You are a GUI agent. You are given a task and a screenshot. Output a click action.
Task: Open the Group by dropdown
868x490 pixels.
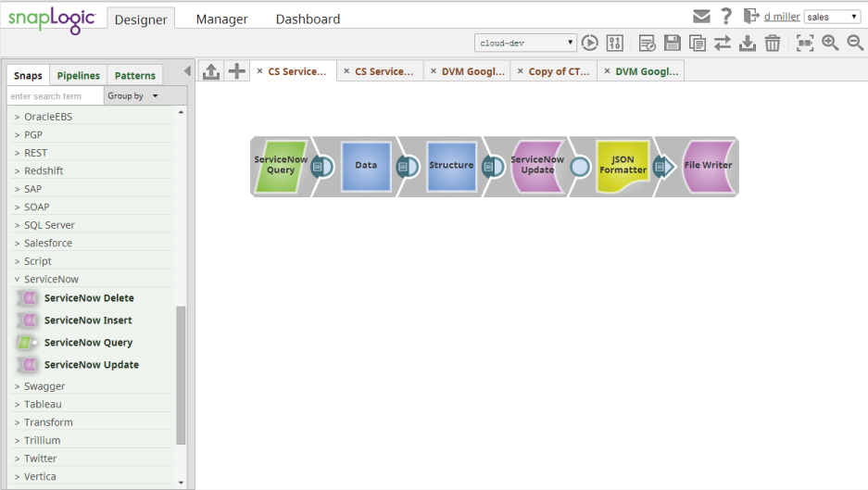click(132, 95)
